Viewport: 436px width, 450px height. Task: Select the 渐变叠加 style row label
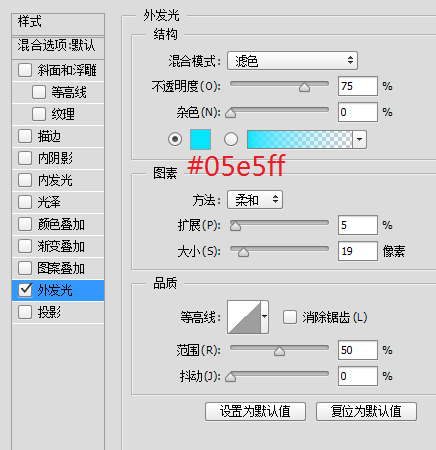(x=61, y=246)
